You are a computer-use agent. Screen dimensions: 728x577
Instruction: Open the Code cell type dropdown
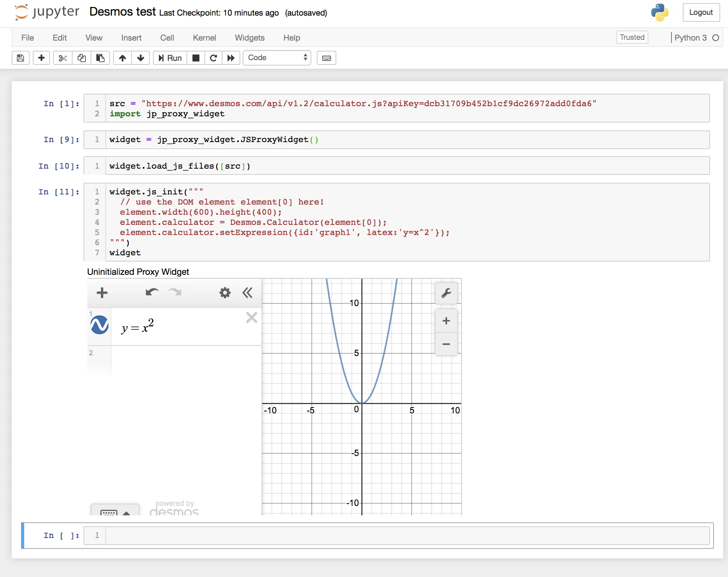(x=277, y=58)
